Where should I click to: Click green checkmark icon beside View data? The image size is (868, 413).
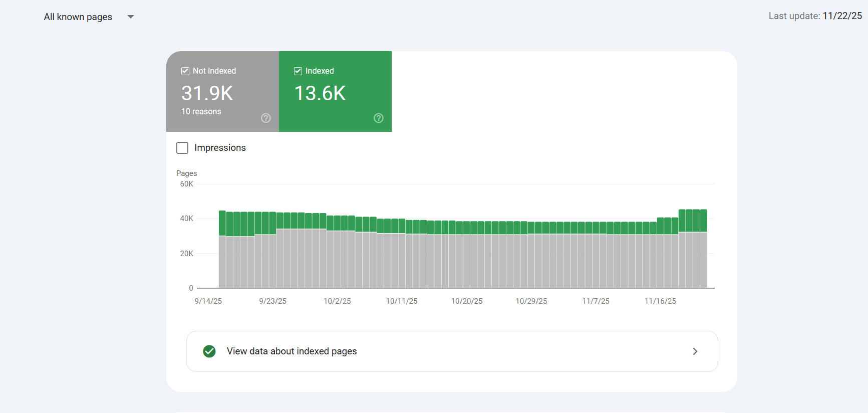click(209, 351)
